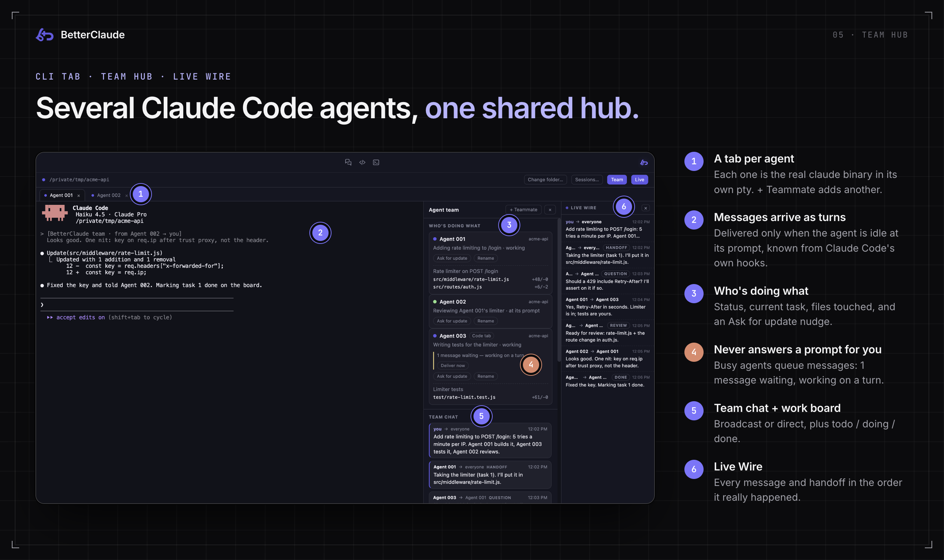This screenshot has height=560, width=944.
Task: Select the DONE message in Live Wire
Action: click(x=607, y=381)
